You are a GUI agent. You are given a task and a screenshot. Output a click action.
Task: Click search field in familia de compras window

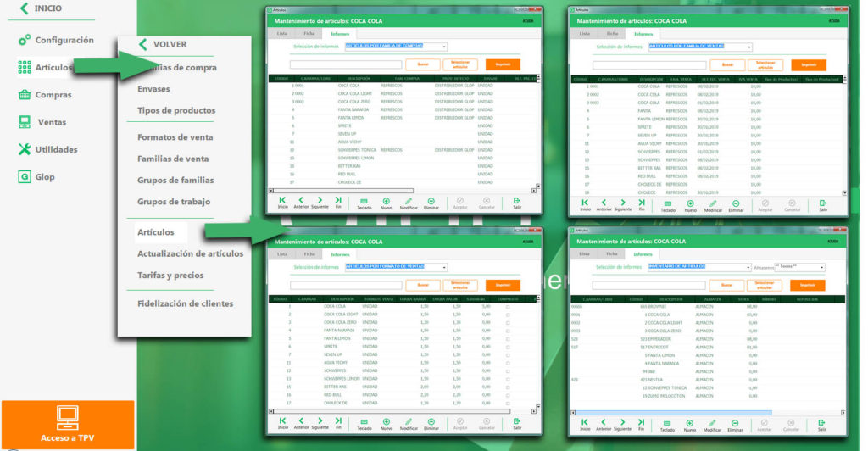point(346,64)
